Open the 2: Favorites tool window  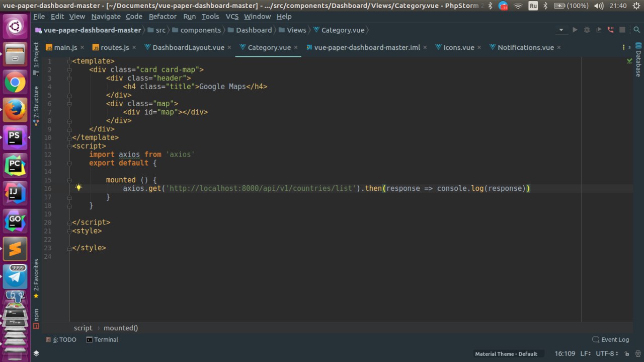pos(36,278)
